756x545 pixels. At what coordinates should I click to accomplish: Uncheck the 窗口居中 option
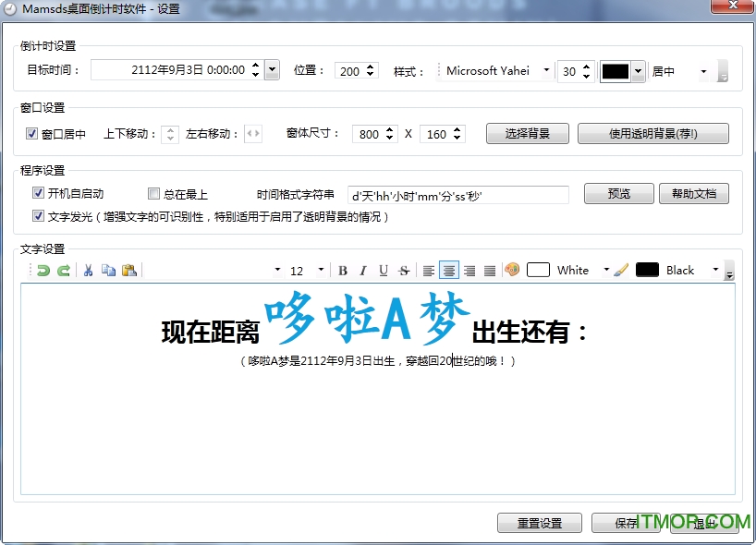pos(34,134)
